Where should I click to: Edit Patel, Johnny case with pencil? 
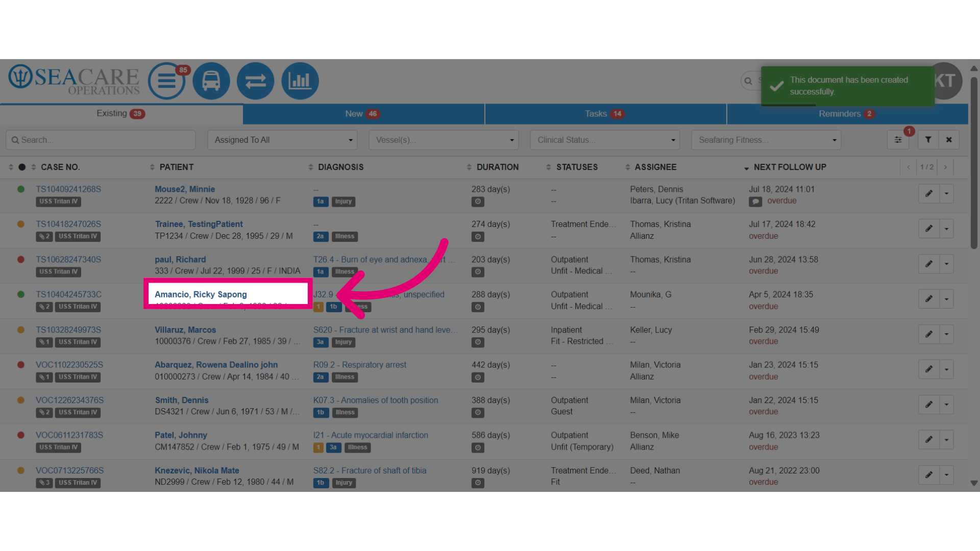929,440
